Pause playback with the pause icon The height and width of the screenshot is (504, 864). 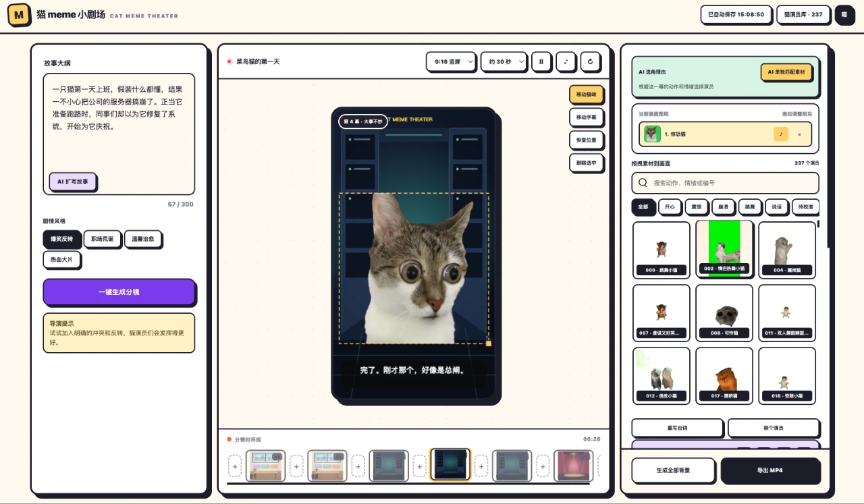[x=541, y=61]
